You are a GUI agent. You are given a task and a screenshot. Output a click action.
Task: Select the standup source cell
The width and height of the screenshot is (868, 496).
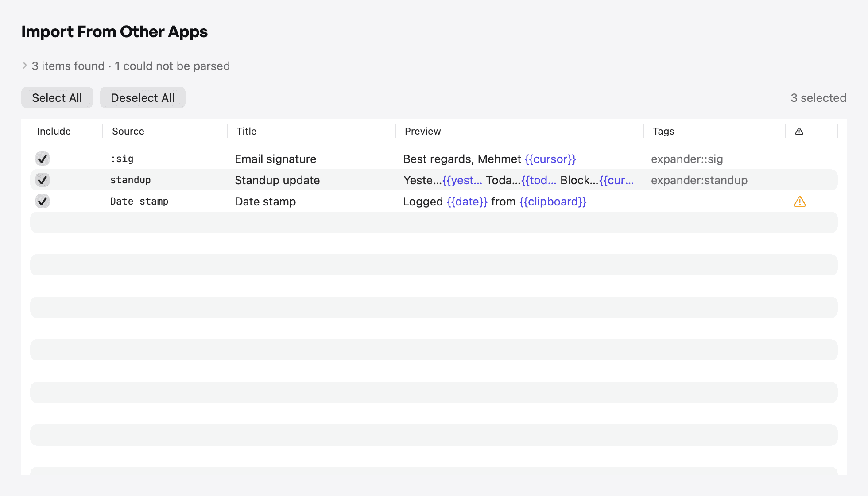point(131,180)
